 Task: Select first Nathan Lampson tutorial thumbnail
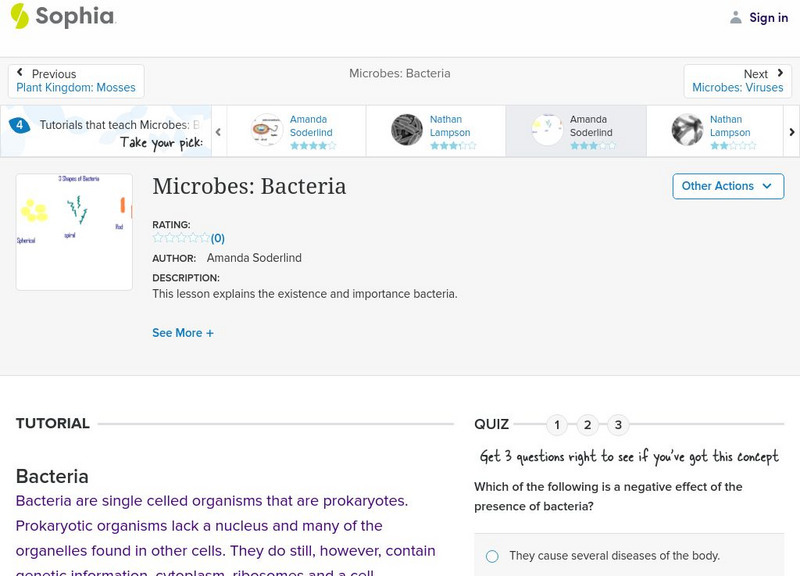point(407,130)
